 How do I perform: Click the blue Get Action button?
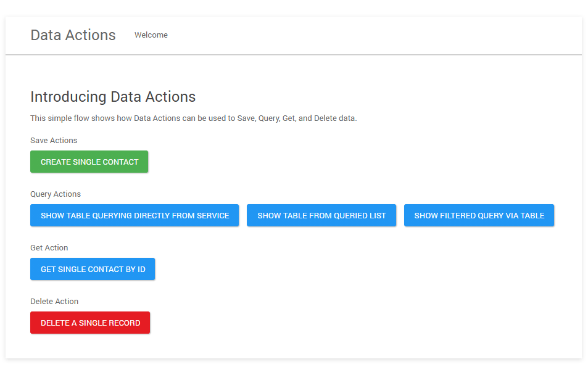(92, 269)
